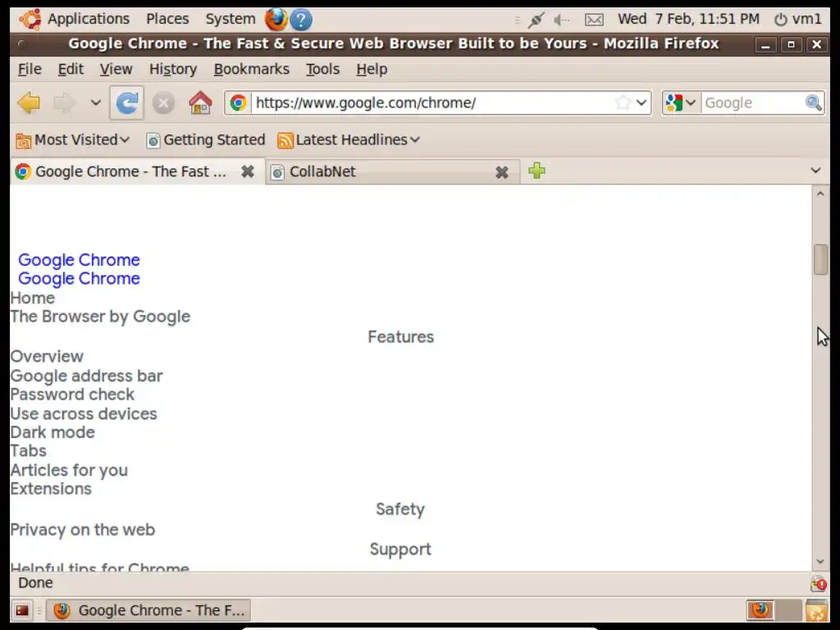Open the Applications menu

(x=89, y=19)
